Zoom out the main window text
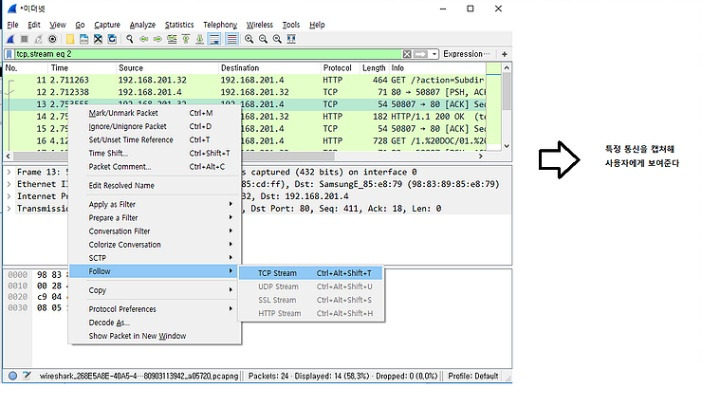Image resolution: width=702 pixels, height=394 pixels. pyautogui.click(x=263, y=39)
